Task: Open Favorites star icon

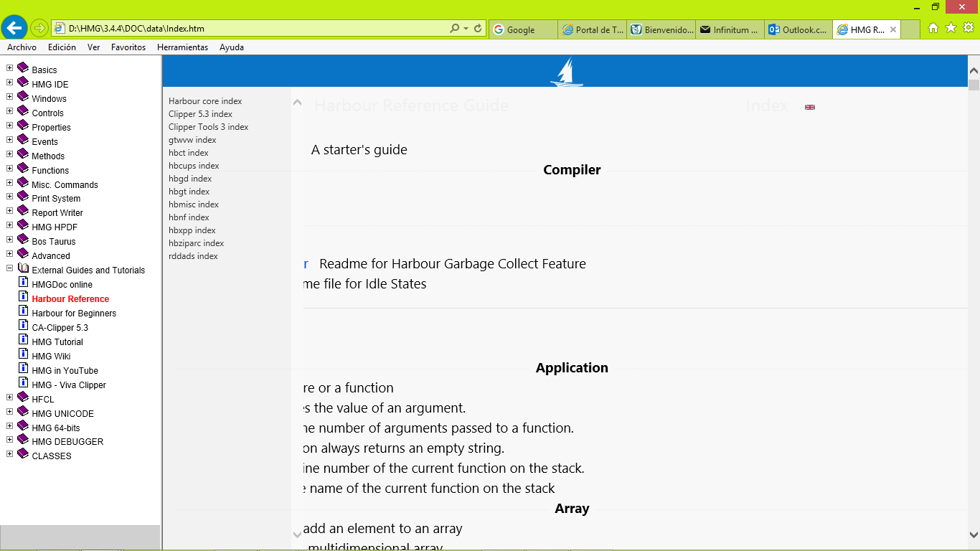Action: [951, 28]
